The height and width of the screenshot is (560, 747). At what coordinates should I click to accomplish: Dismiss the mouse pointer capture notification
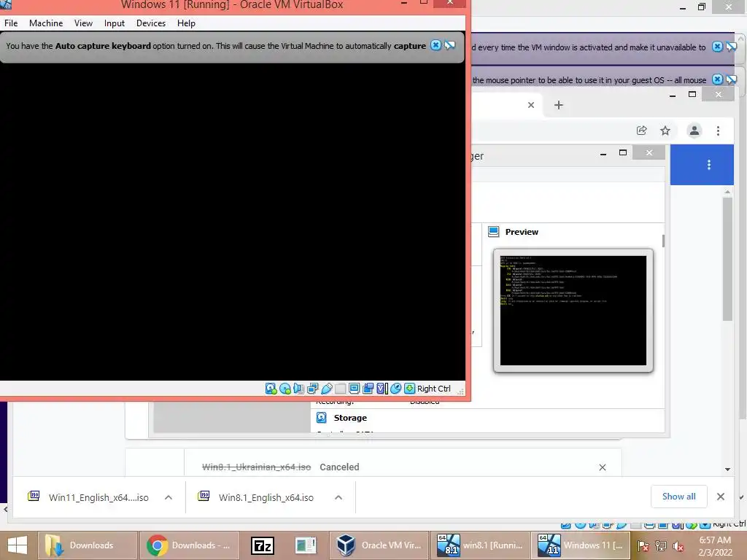[x=717, y=79]
